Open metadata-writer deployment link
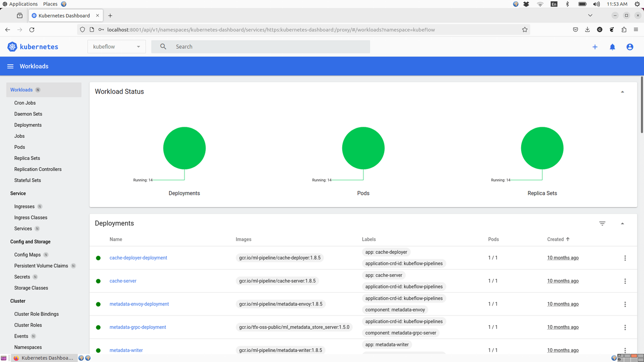644x362 pixels. pyautogui.click(x=126, y=351)
